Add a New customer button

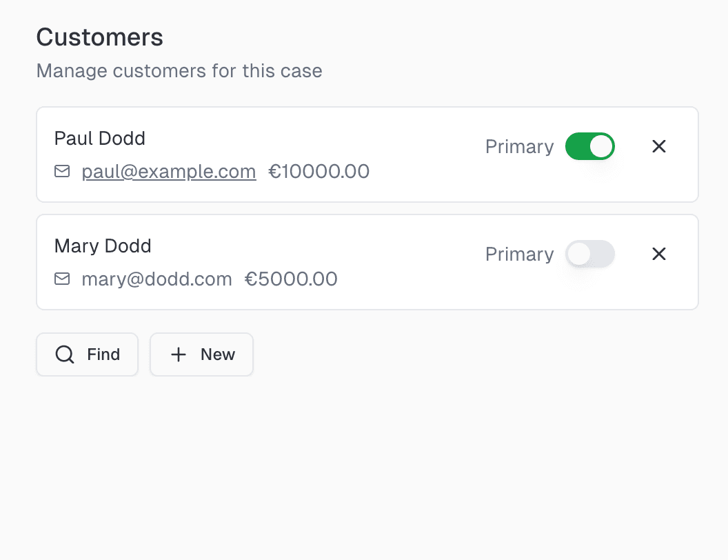(201, 354)
